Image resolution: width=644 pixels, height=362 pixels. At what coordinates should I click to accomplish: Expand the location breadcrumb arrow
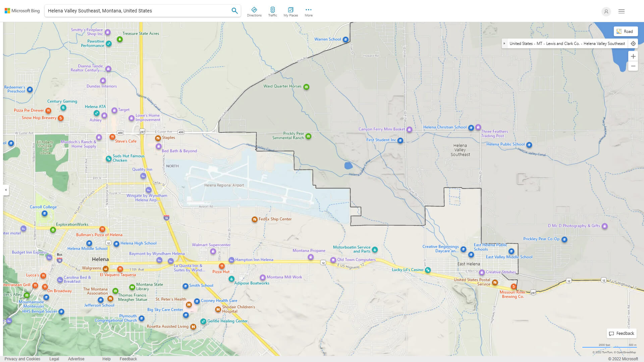(504, 44)
